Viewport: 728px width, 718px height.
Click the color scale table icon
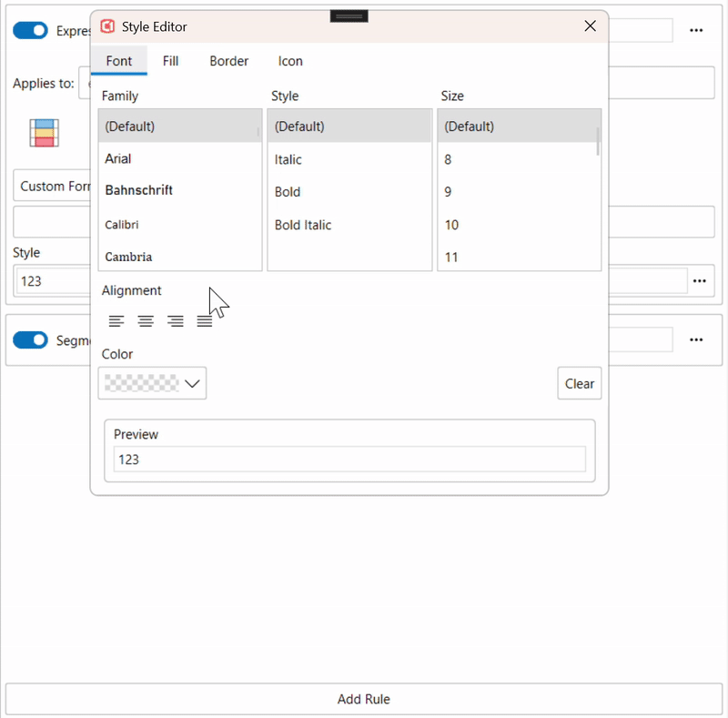[45, 133]
